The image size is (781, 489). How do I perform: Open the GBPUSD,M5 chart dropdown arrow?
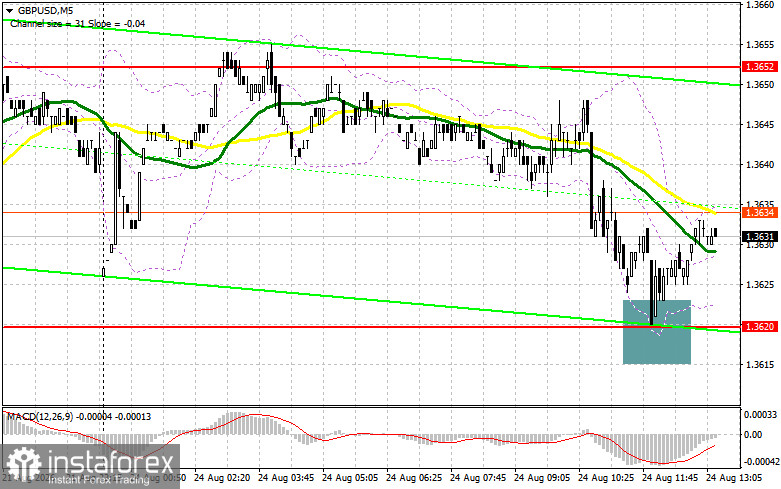click(9, 10)
